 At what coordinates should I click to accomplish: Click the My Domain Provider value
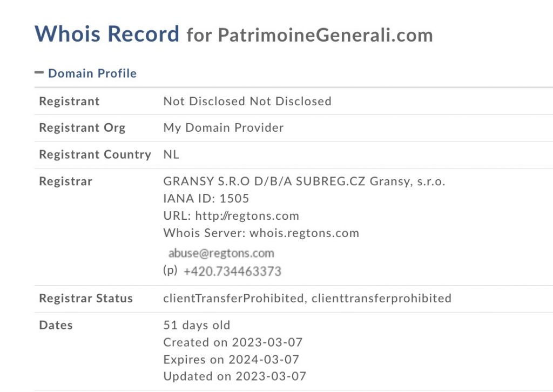click(223, 127)
